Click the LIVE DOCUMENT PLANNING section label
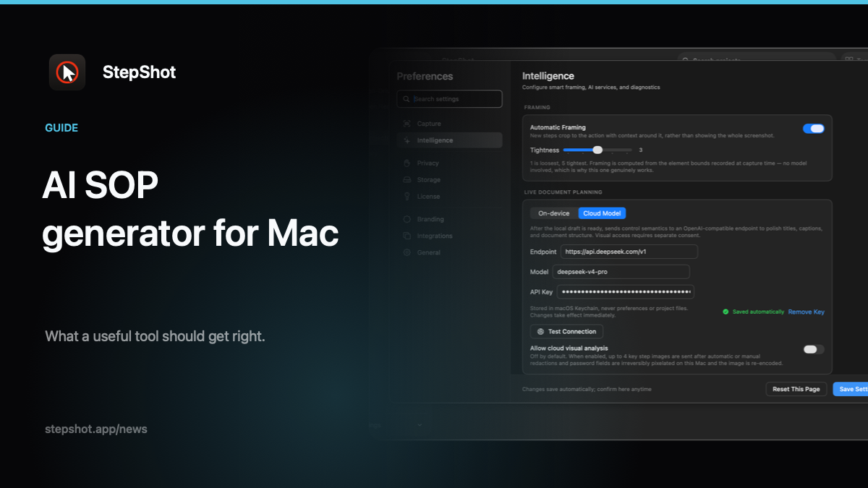Screen dimensions: 868x488 coord(563,192)
